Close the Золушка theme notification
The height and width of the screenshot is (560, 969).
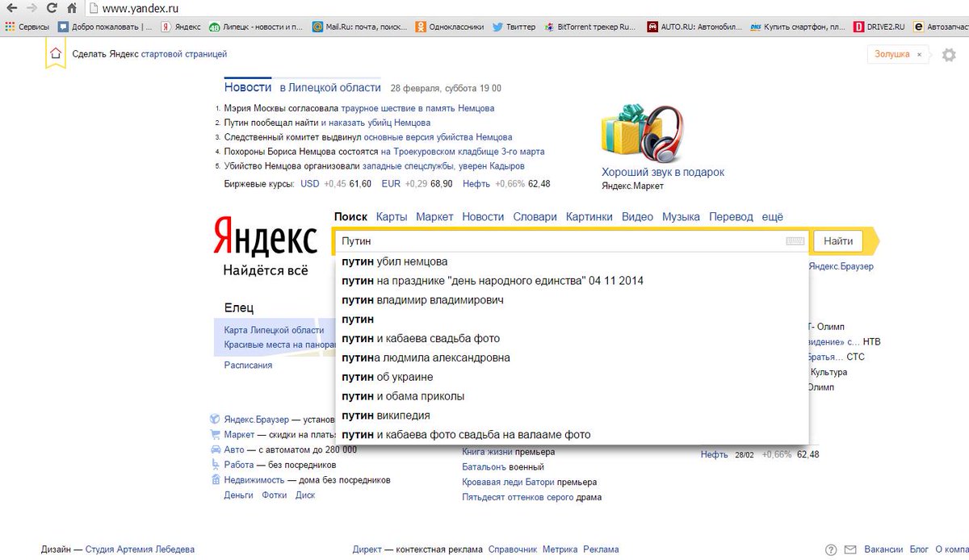[x=918, y=55]
